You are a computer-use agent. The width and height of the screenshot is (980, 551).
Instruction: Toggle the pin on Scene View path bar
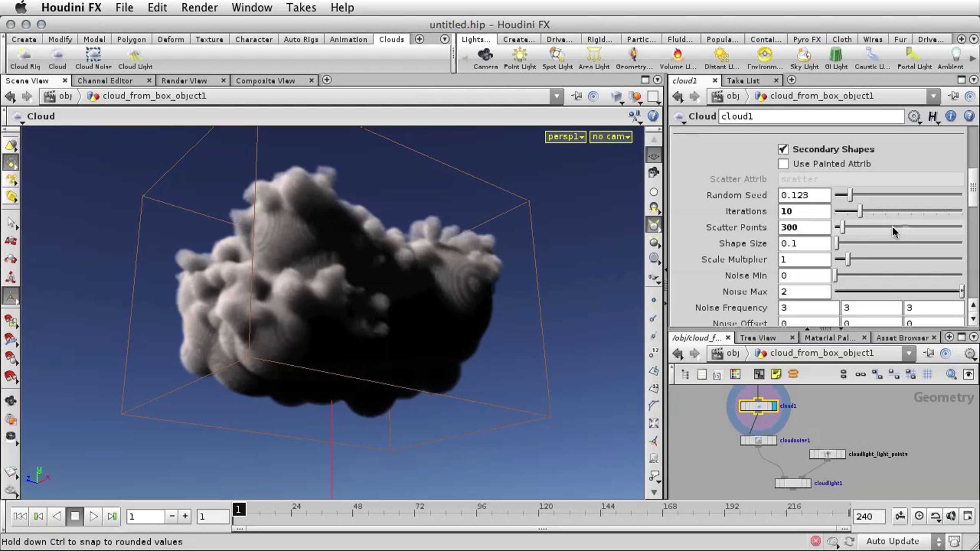[x=577, y=96]
